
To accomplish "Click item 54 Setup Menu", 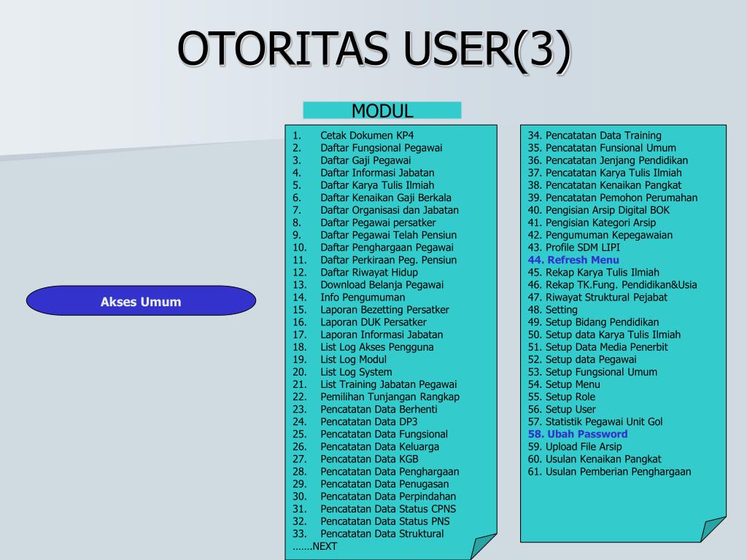I will click(x=564, y=384).
